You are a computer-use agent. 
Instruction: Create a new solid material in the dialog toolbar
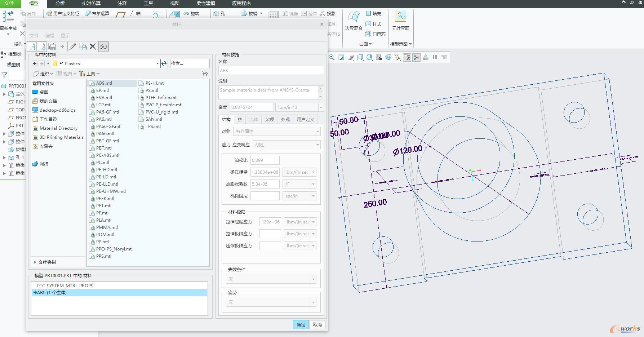(x=32, y=46)
